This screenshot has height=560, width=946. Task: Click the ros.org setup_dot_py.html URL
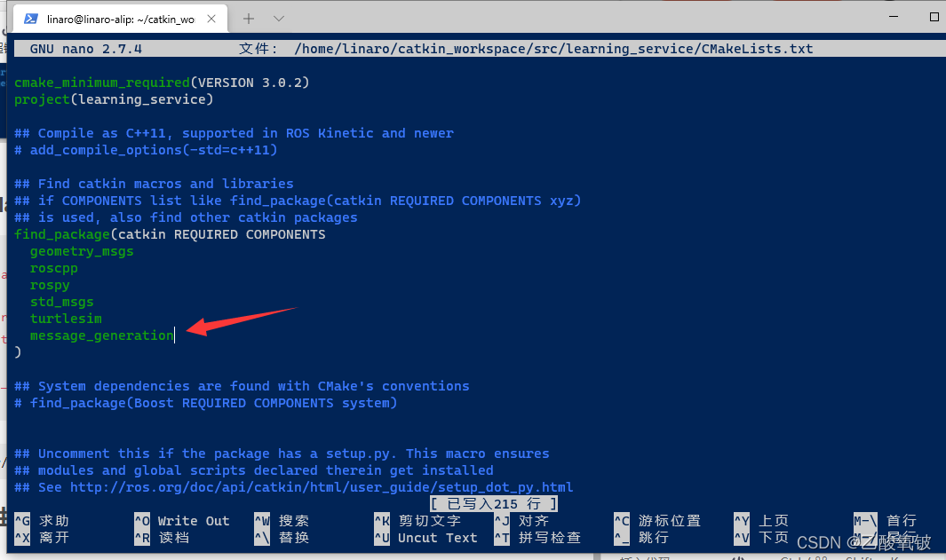click(322, 487)
